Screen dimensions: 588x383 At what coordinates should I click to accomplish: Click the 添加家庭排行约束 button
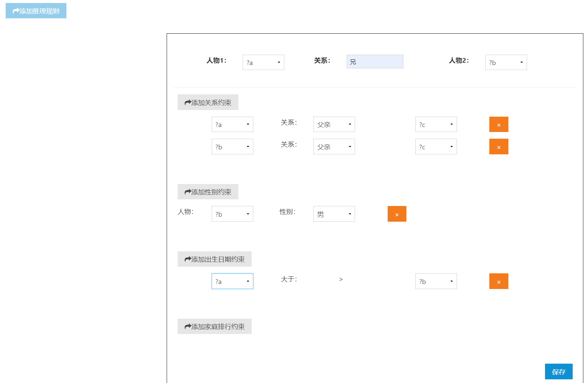[x=215, y=326]
